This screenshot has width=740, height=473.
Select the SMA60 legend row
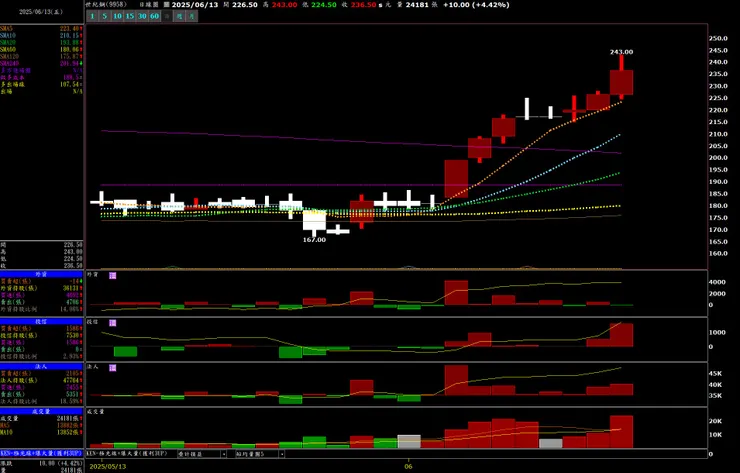[42, 50]
